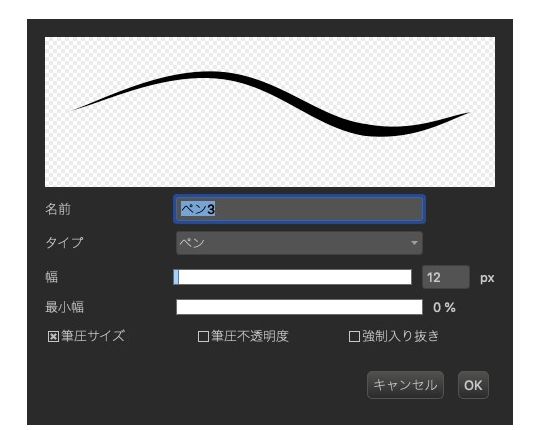
Task: Click the brush stroke preview image
Action: point(270,112)
